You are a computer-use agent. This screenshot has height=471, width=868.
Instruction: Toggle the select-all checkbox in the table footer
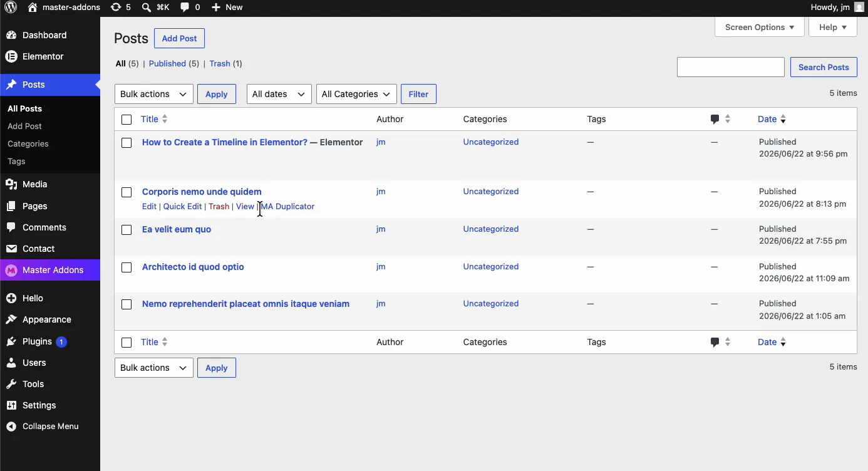(127, 343)
